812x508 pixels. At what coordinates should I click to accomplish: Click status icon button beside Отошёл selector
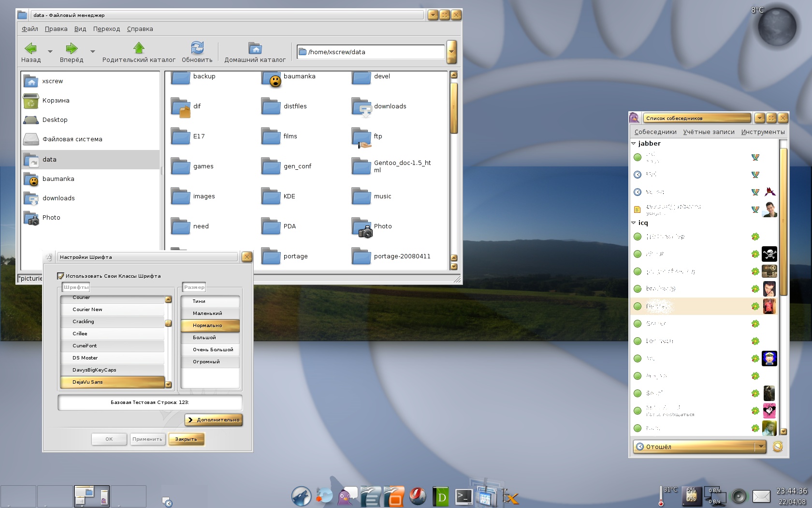click(x=778, y=447)
